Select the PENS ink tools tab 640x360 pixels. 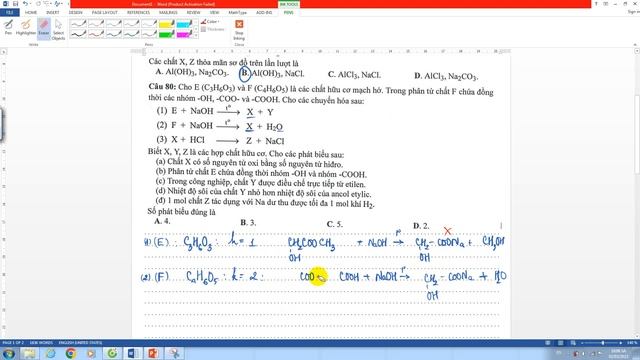(x=289, y=13)
